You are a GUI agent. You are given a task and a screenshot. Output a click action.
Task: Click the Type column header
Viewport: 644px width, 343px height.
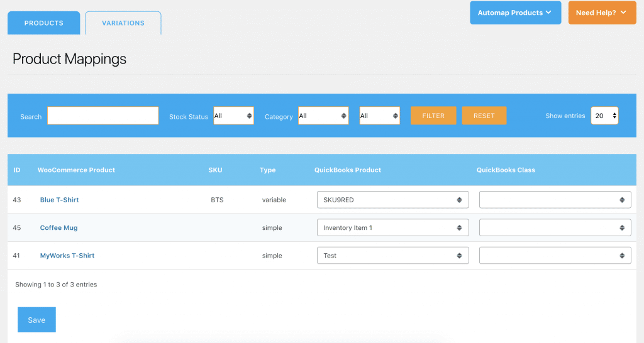point(268,170)
